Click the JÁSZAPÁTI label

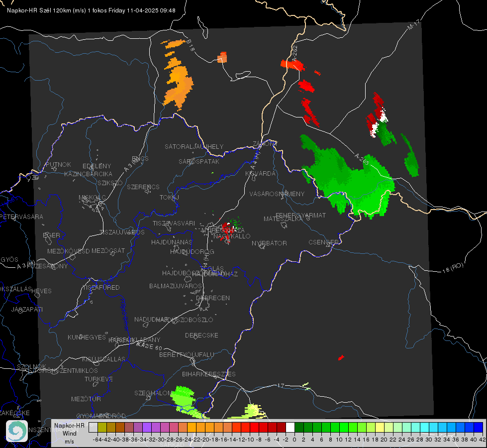27,310
